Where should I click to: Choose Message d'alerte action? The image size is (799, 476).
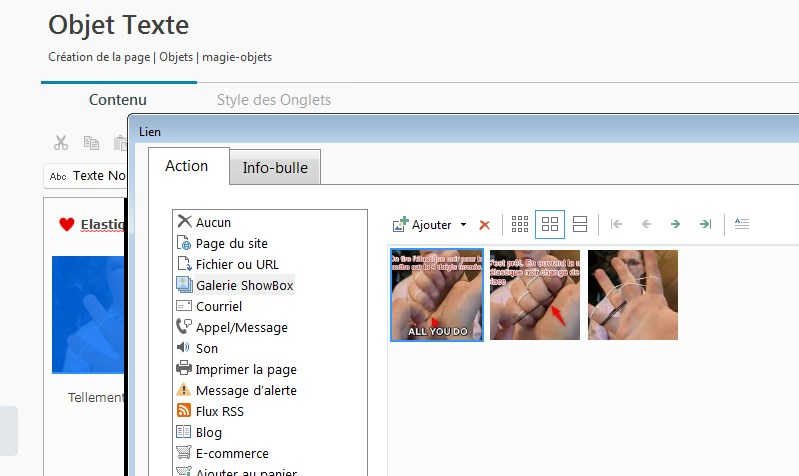point(236,390)
